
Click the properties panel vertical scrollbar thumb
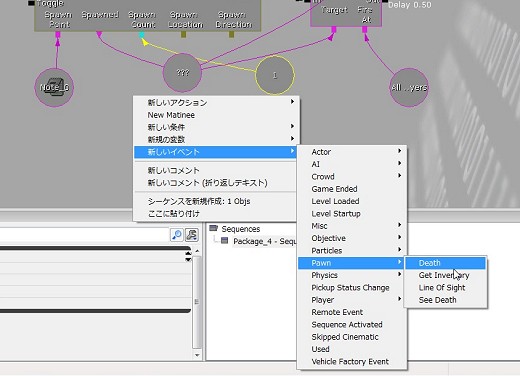click(x=197, y=302)
